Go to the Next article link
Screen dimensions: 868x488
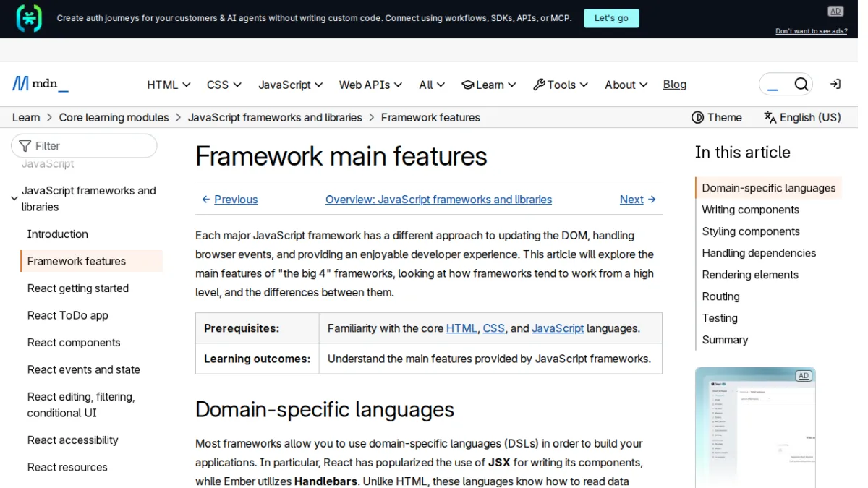tap(638, 200)
